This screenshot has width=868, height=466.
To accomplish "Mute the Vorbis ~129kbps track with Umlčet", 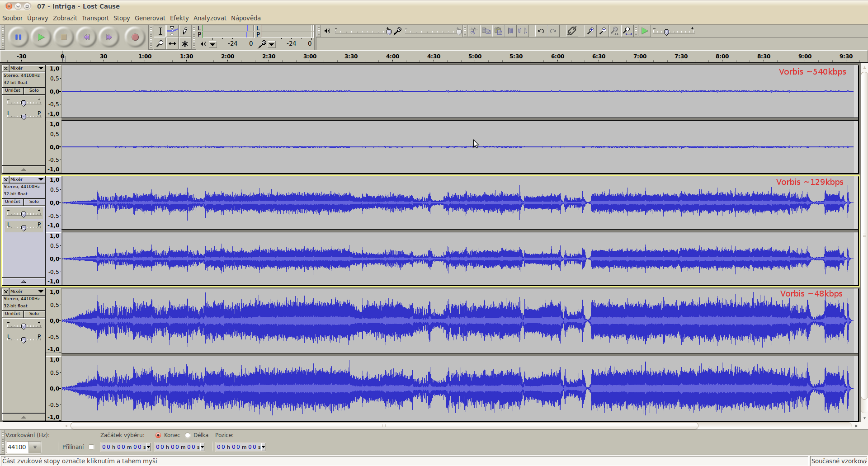I will (x=13, y=202).
